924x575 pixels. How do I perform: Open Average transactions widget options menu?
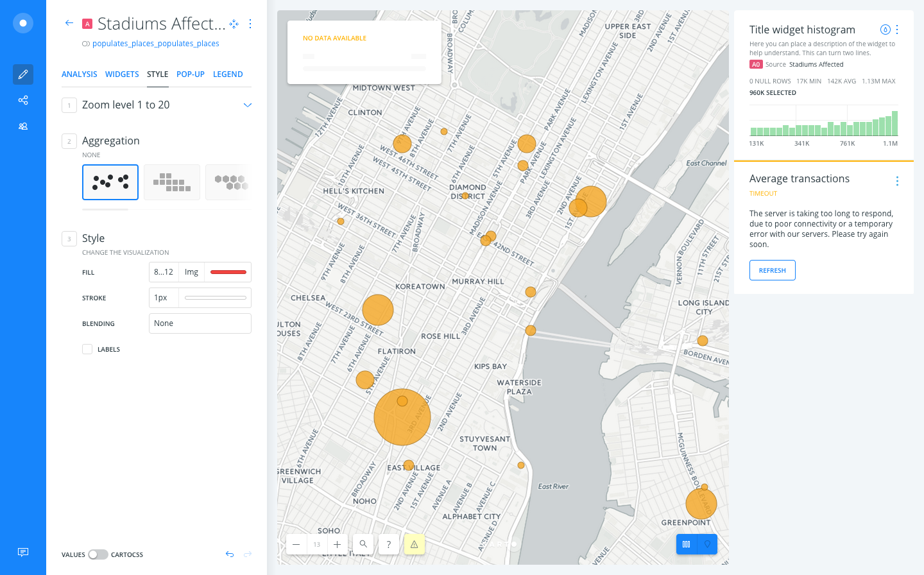897,181
